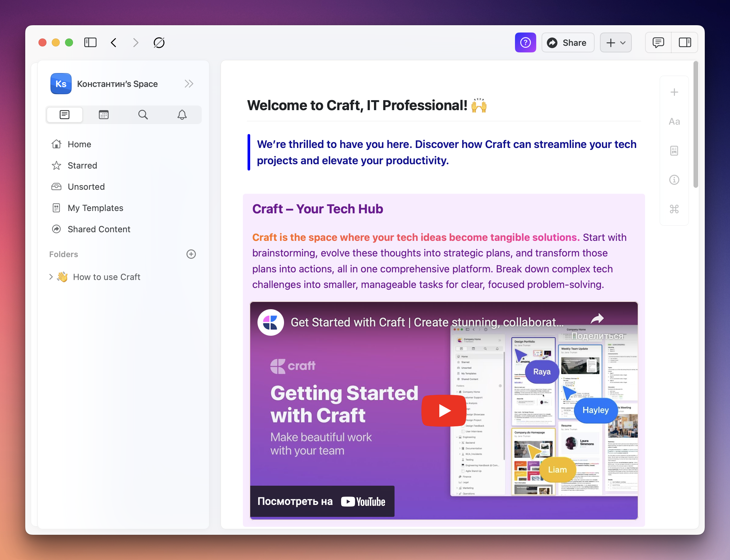Open keyboard shortcuts command icon

(x=674, y=209)
